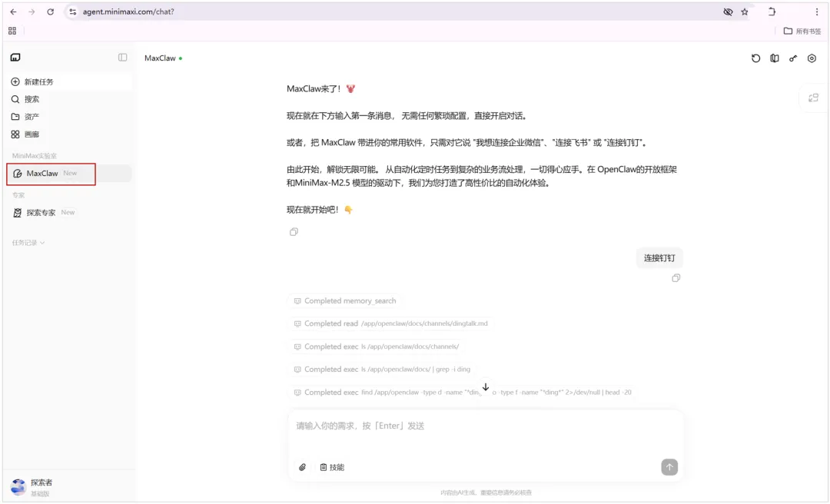This screenshot has width=830, height=504.
Task: Open 搜索 search in sidebar
Action: (x=69, y=99)
